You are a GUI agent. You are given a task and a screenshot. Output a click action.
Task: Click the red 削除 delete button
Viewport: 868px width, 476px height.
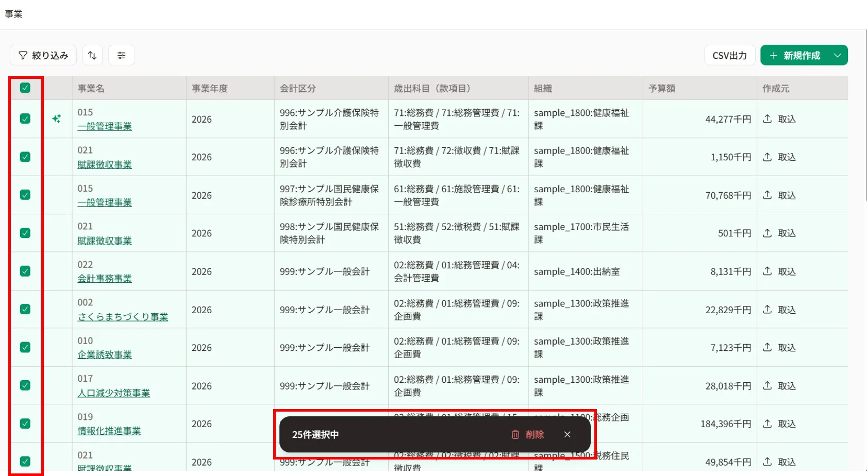[x=527, y=435]
